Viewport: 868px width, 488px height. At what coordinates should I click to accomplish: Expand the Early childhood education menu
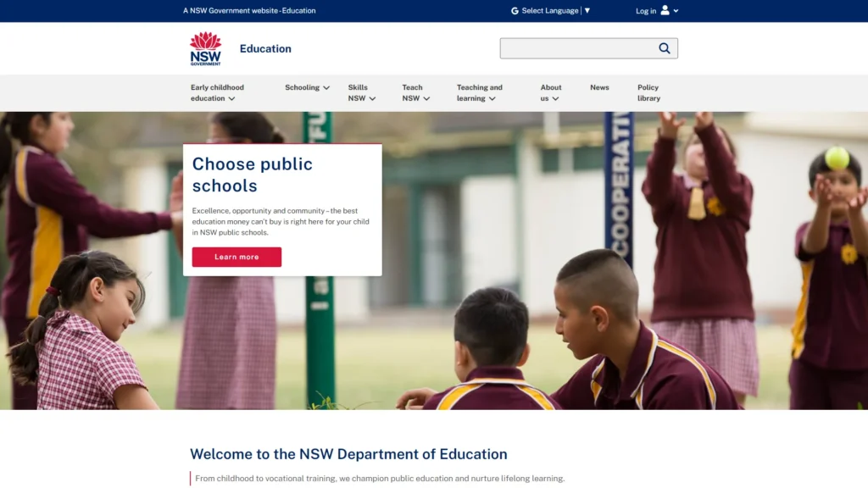click(218, 93)
